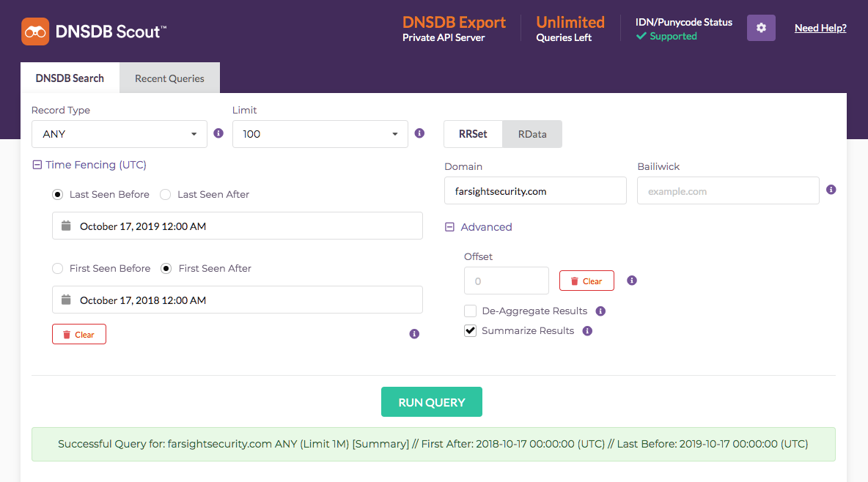Show info icon for De-Aggregate Results
The width and height of the screenshot is (868, 482).
point(600,311)
